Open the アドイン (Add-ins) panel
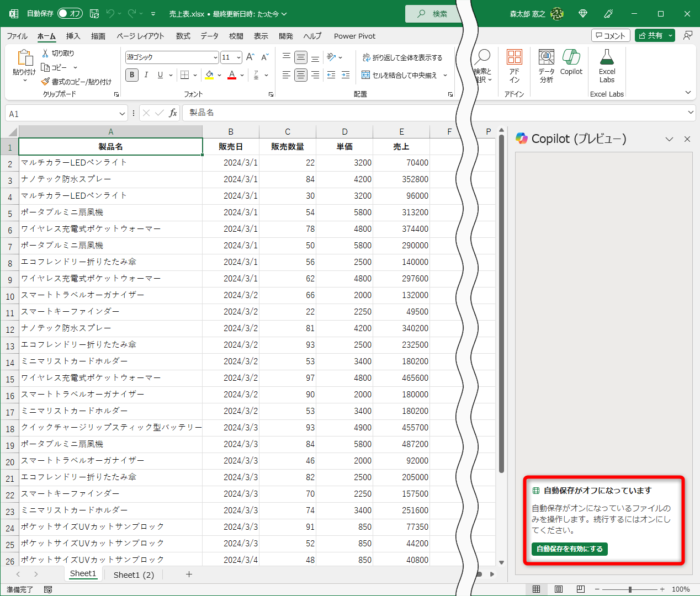Viewport: 700px width, 596px height. point(514,65)
